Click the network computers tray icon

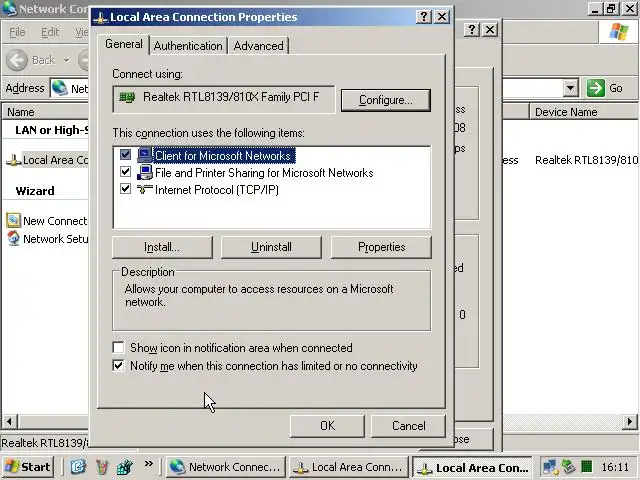click(x=550, y=467)
